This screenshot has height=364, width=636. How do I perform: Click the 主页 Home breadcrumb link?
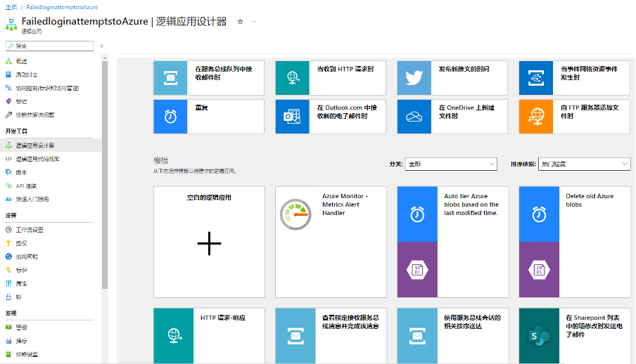point(11,7)
